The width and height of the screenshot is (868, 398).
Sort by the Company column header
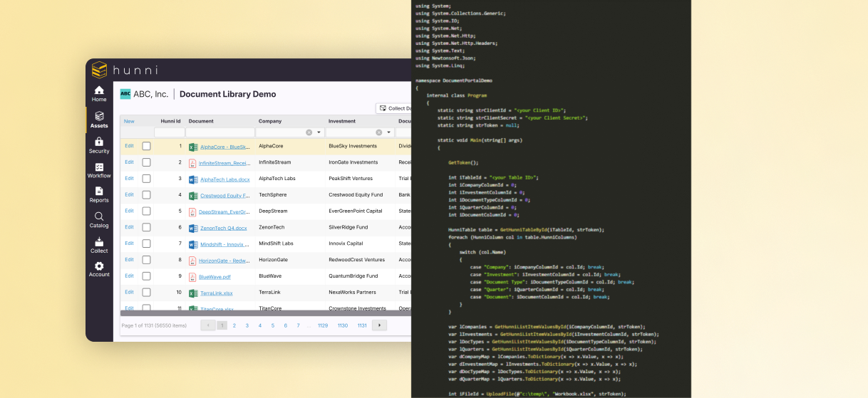coord(270,121)
